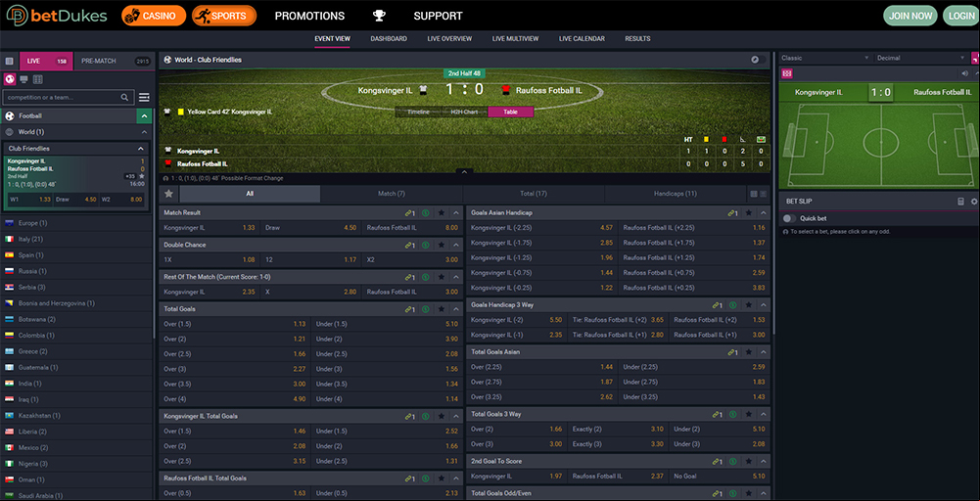Image resolution: width=980 pixels, height=501 pixels.
Task: Open the +35 more markets badge
Action: (130, 176)
